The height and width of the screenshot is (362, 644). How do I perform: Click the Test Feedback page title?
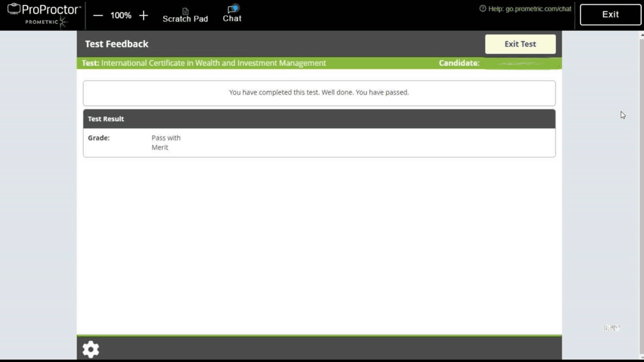tap(116, 44)
